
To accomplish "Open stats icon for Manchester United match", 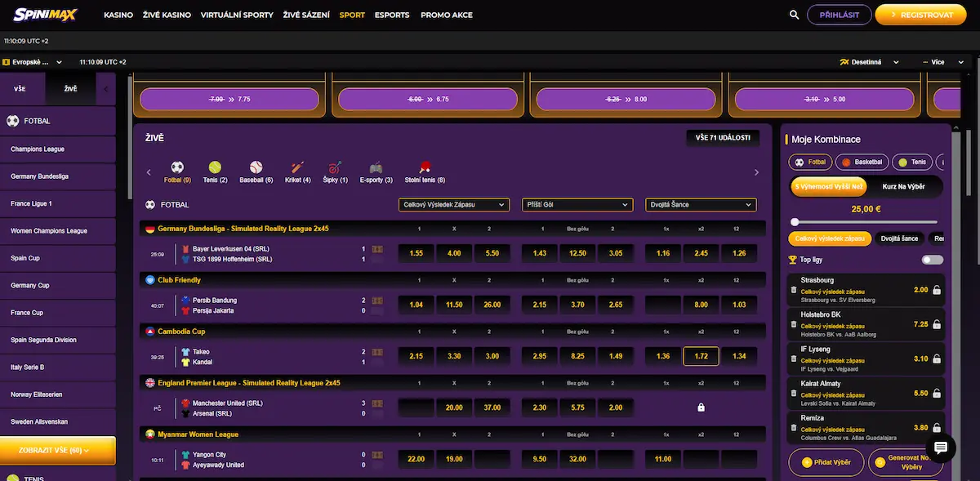I will 376,403.
